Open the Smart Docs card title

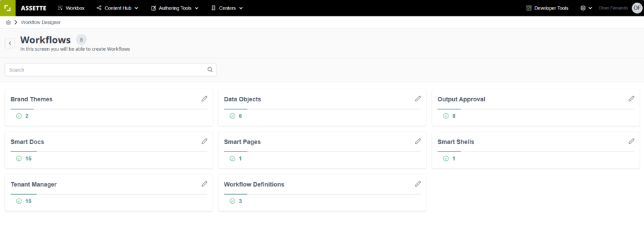click(x=27, y=142)
